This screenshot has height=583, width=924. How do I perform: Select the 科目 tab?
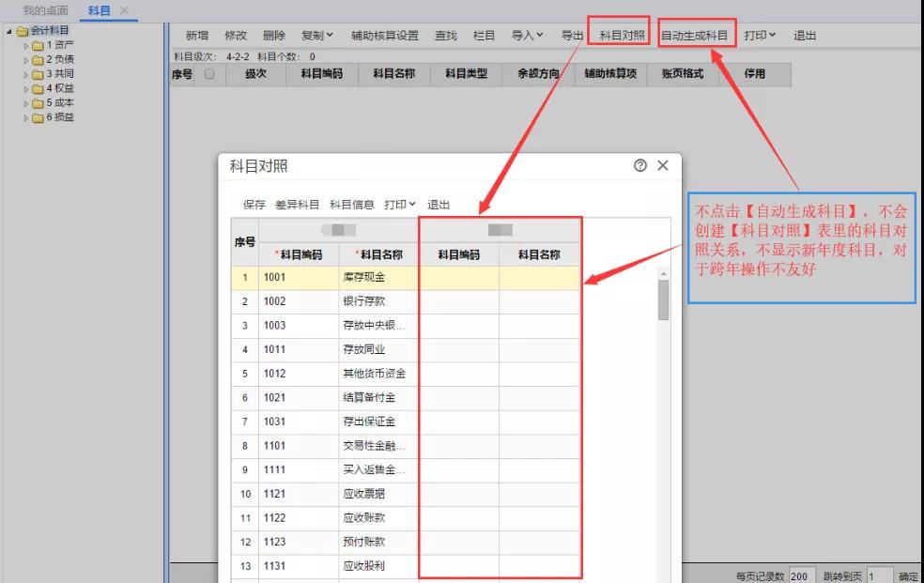[99, 10]
